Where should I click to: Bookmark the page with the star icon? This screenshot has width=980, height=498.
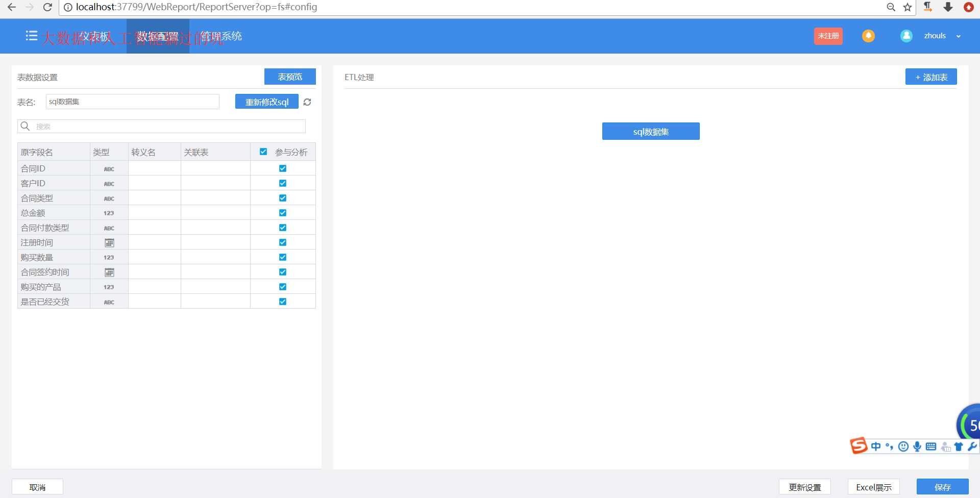coord(908,7)
